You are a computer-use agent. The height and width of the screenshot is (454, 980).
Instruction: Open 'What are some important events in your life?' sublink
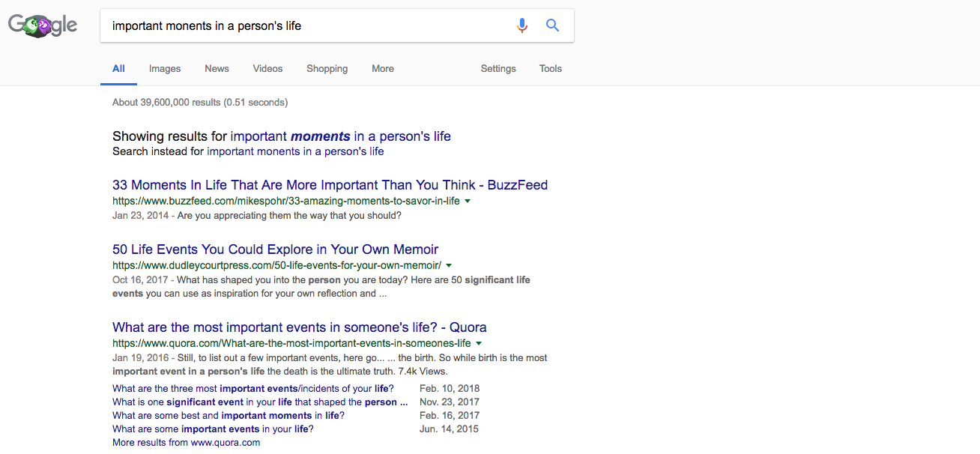[213, 429]
